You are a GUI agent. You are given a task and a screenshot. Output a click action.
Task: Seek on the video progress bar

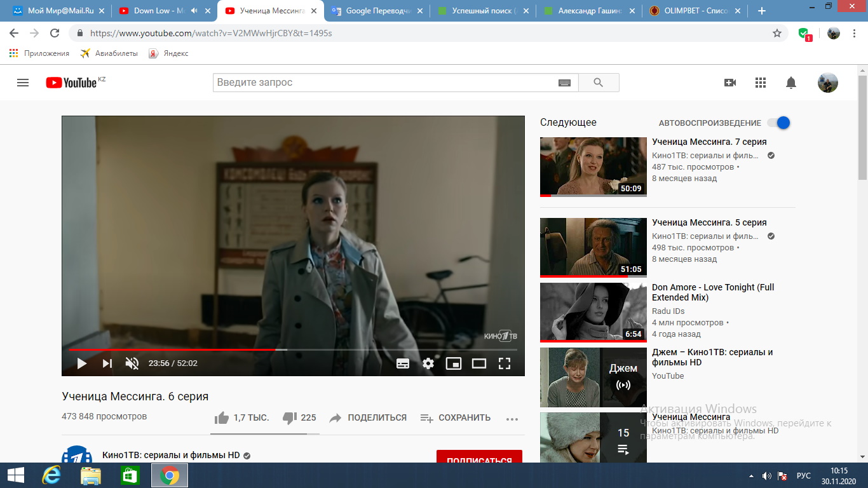pyautogui.click(x=293, y=349)
